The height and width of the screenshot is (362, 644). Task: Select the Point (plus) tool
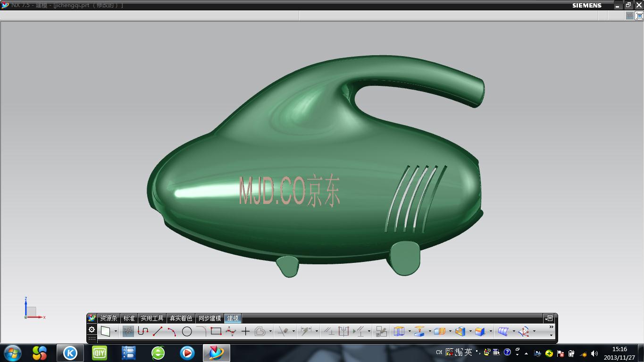coord(245,331)
